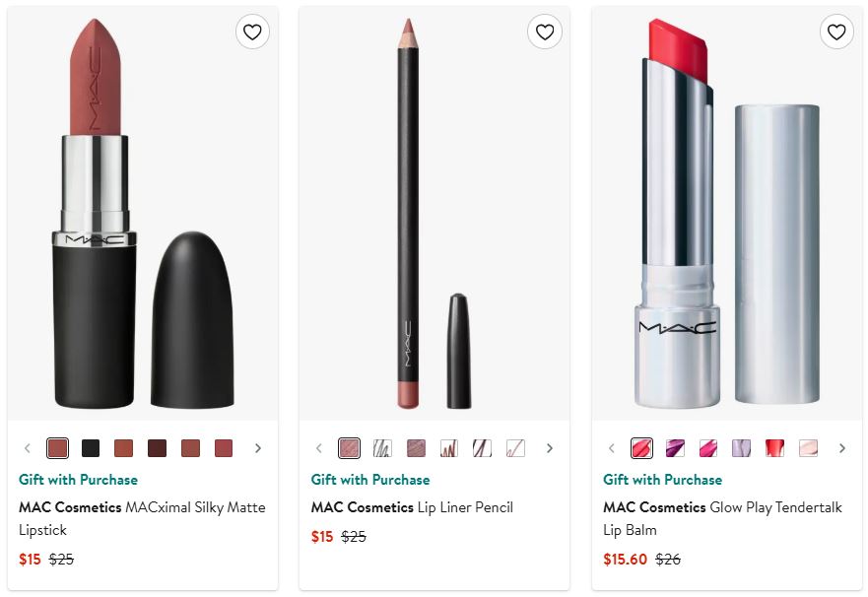This screenshot has height=597, width=868.
Task: Open MACximal Silky Matte Lipstick product link
Action: (142, 518)
